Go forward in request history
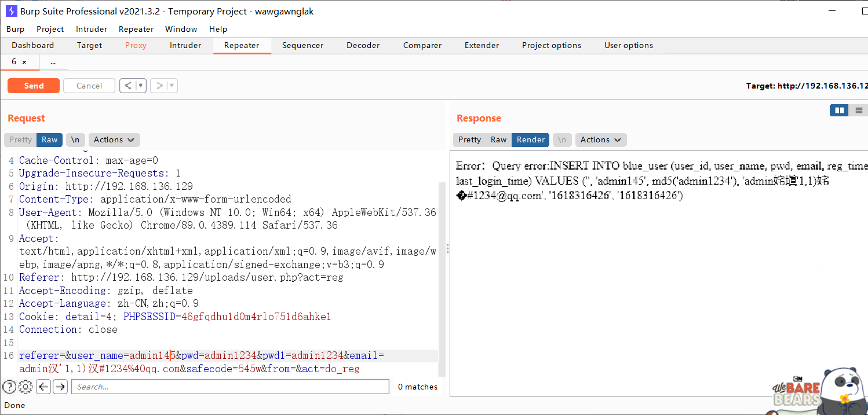 tap(159, 86)
